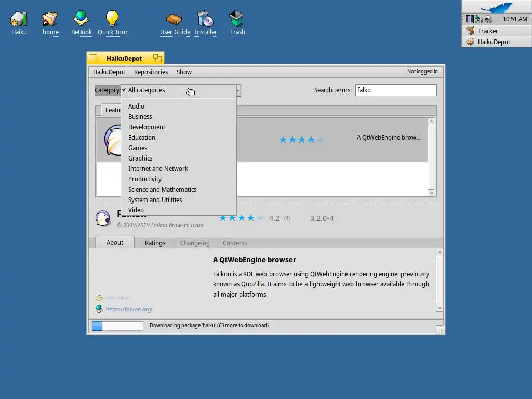Click the volume tray icon
This screenshot has width=532, height=399.
point(488,19)
